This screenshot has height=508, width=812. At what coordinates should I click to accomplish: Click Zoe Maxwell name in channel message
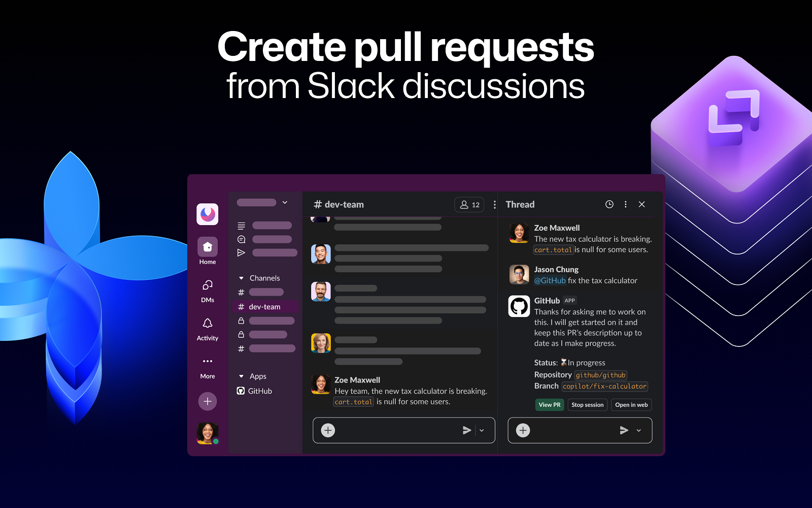click(357, 380)
